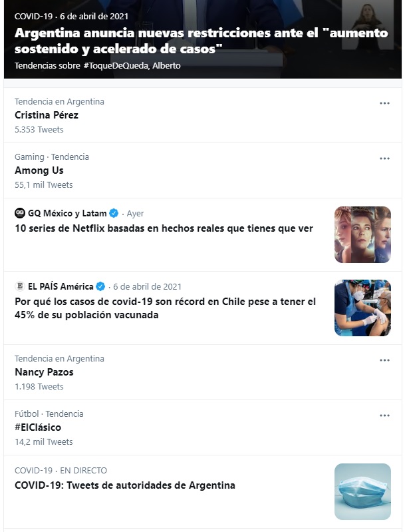Viewport: 405px width, 532px height.
Task: Click the Netflix series article thumbnail
Action: (x=362, y=234)
